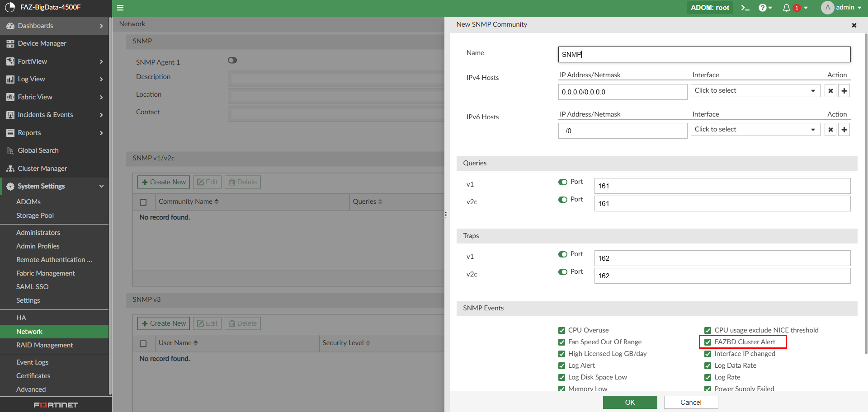The image size is (868, 412).
Task: Open the hamburger menu at top left
Action: [120, 8]
